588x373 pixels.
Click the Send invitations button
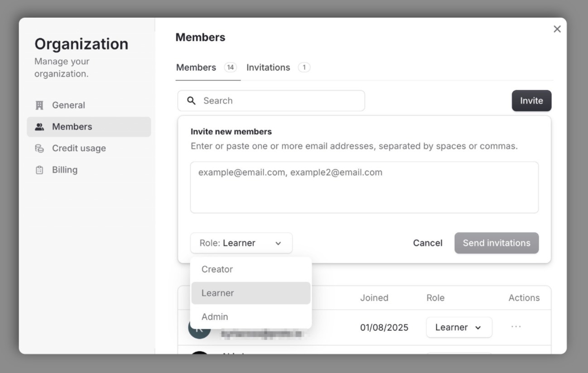point(496,243)
